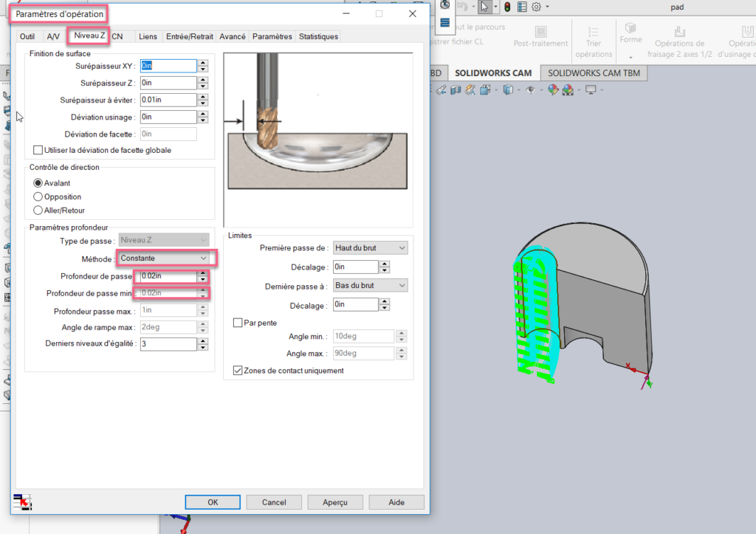The width and height of the screenshot is (756, 534).
Task: Click the parameter list icon at dialog bottom-left
Action: click(21, 502)
